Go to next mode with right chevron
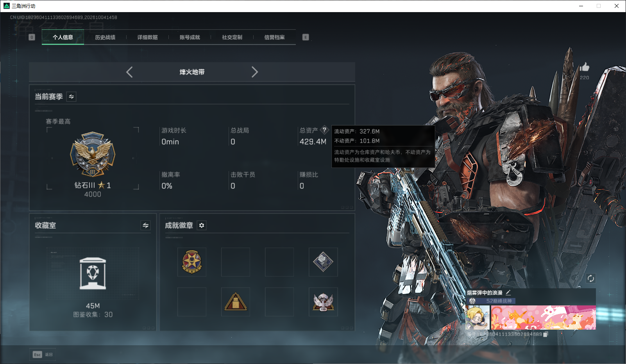626x364 pixels. coord(255,72)
